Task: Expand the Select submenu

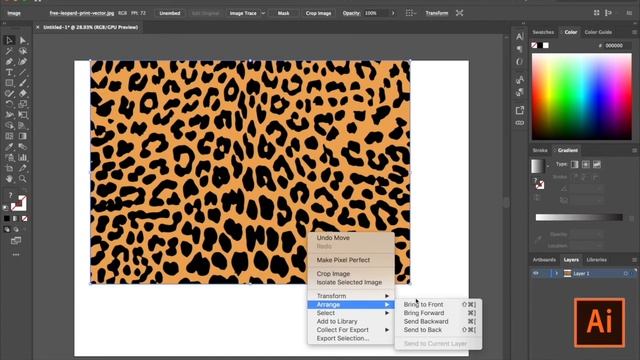Action: pyautogui.click(x=351, y=313)
